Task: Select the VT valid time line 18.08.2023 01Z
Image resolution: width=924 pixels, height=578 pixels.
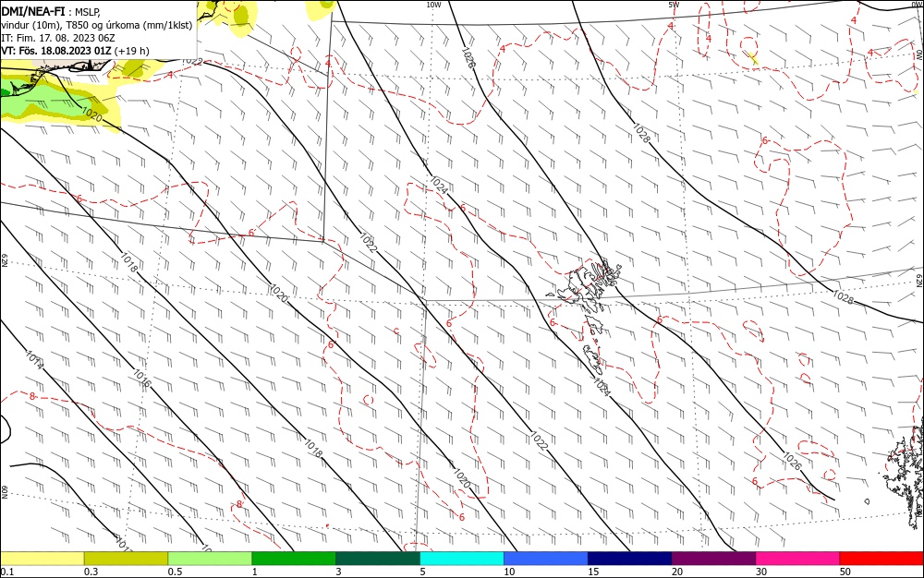Action: coord(76,51)
